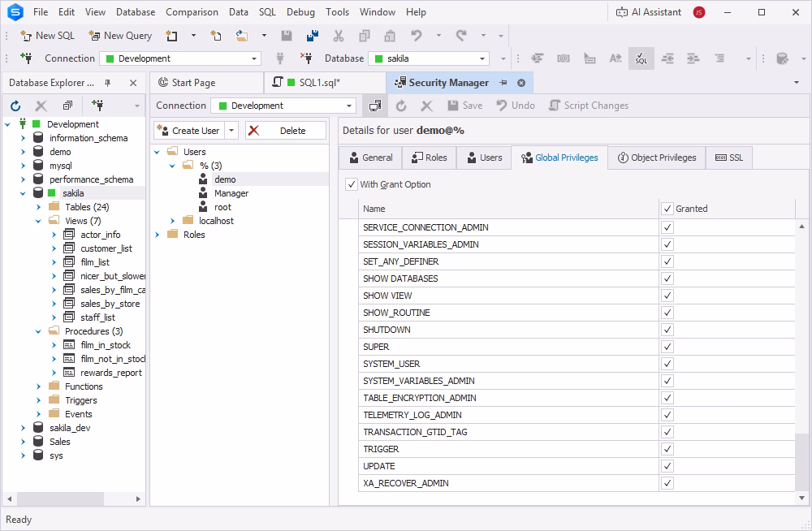812x531 pixels.
Task: Uncheck Granted for SERVICE_CONNECTION_ADMIN
Action: tap(667, 227)
